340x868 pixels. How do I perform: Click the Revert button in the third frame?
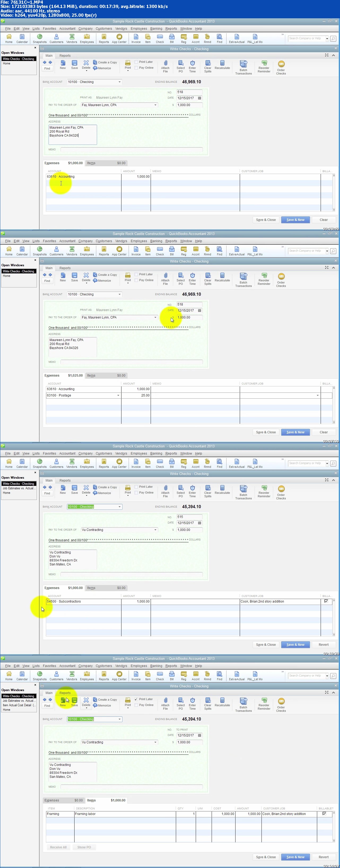324,645
